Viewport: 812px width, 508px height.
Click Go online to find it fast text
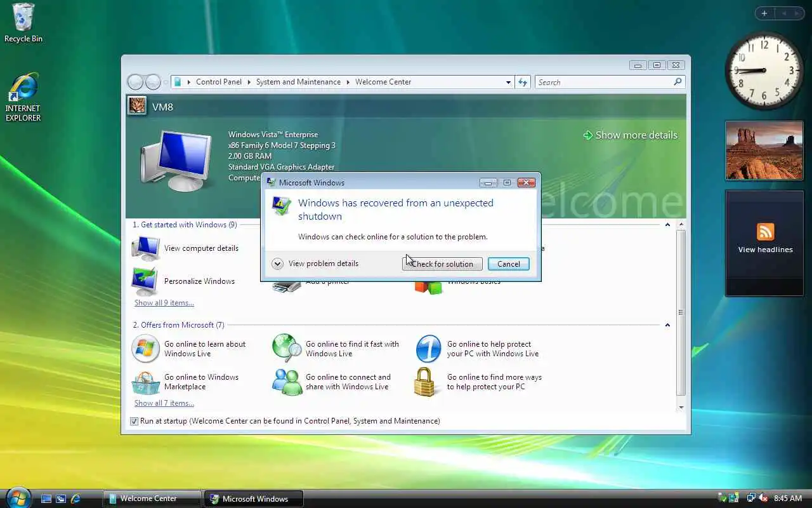pyautogui.click(x=352, y=349)
